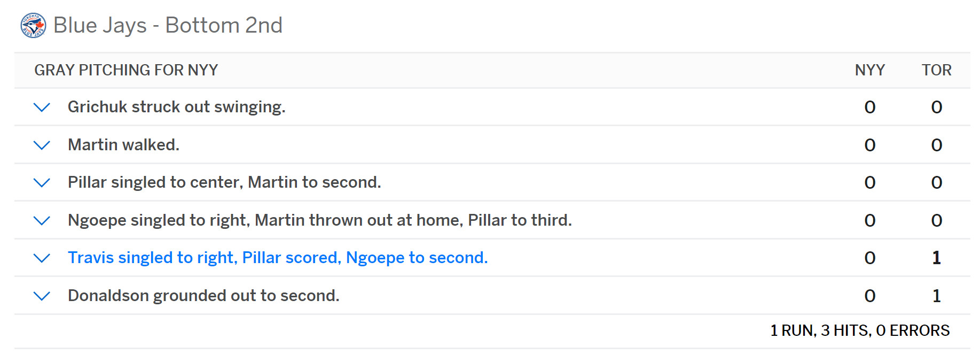Expand the Grichuk struck out swinging play
This screenshot has height=354, width=980.
42,107
